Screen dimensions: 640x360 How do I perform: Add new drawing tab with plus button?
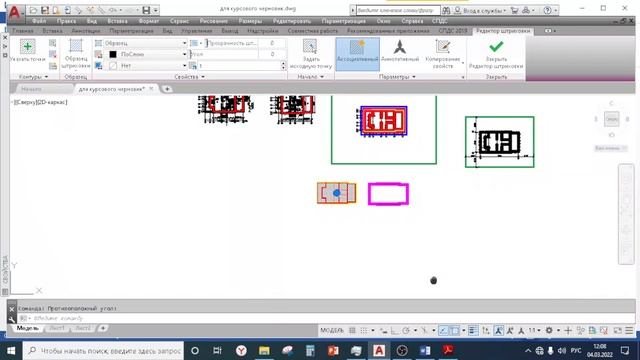click(167, 89)
